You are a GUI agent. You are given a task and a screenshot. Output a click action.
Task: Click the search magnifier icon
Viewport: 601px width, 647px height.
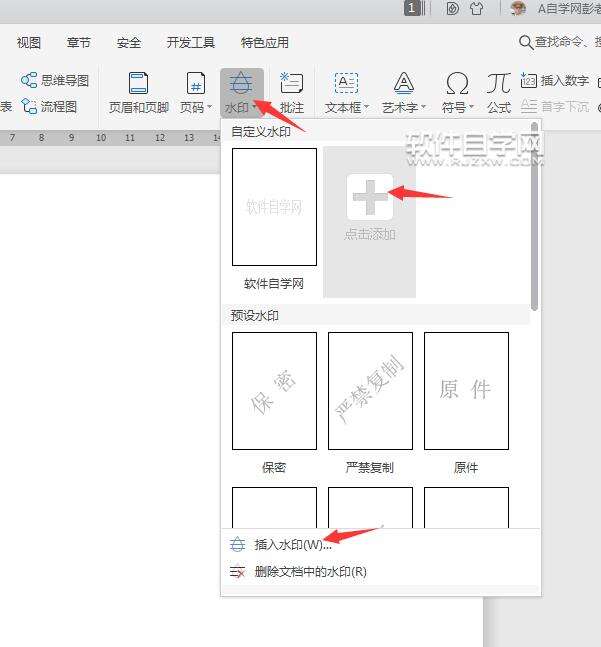click(526, 42)
